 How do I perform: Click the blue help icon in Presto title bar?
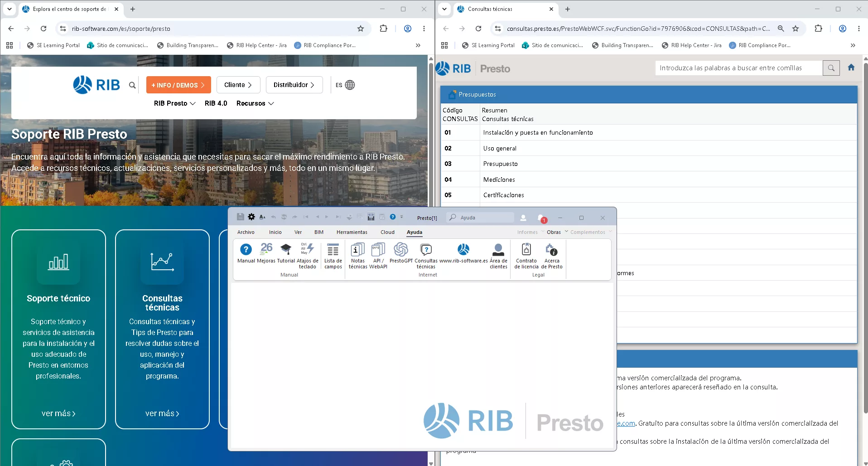coord(393,217)
